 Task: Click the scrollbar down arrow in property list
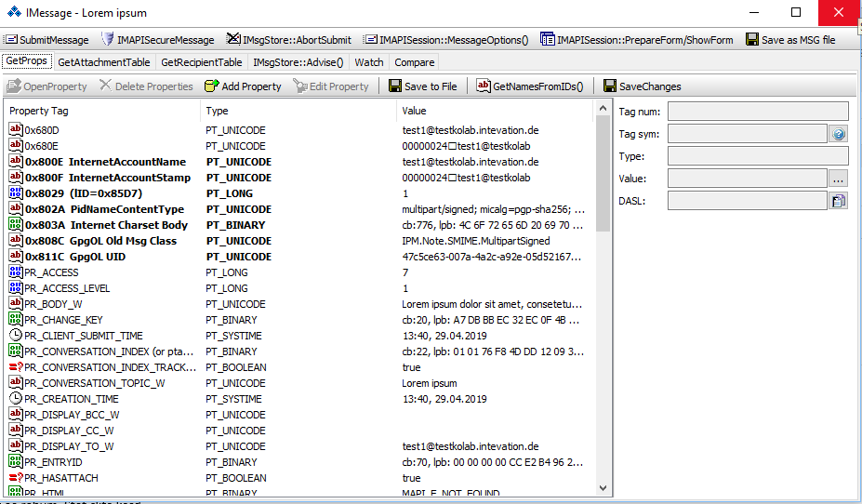(x=603, y=488)
